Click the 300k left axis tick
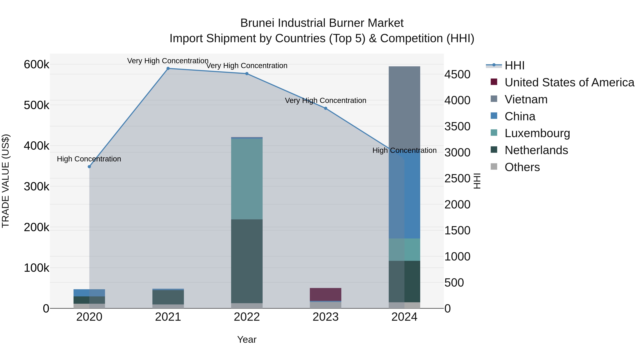 pos(36,187)
